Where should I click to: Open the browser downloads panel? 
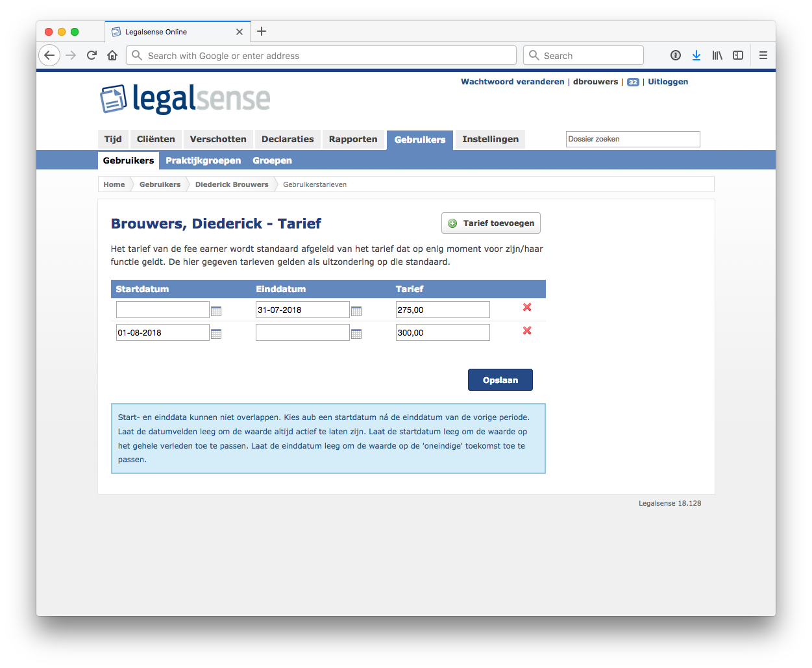point(696,55)
